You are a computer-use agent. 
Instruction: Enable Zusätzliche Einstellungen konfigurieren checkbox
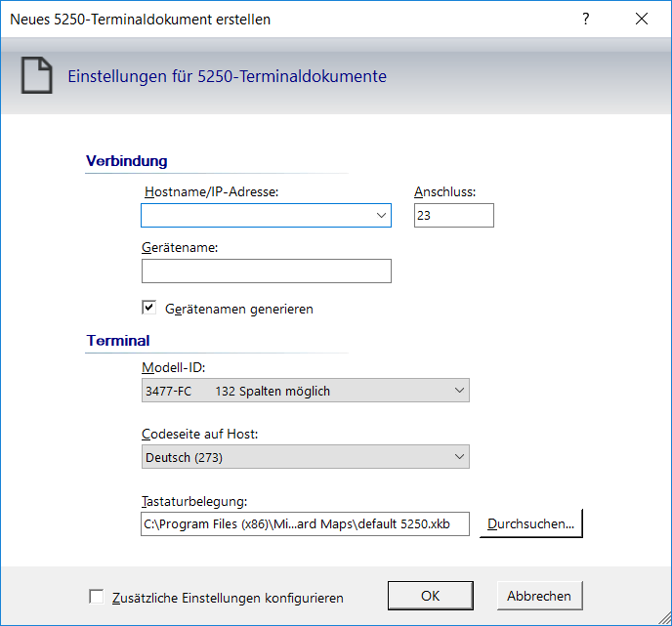(x=96, y=596)
